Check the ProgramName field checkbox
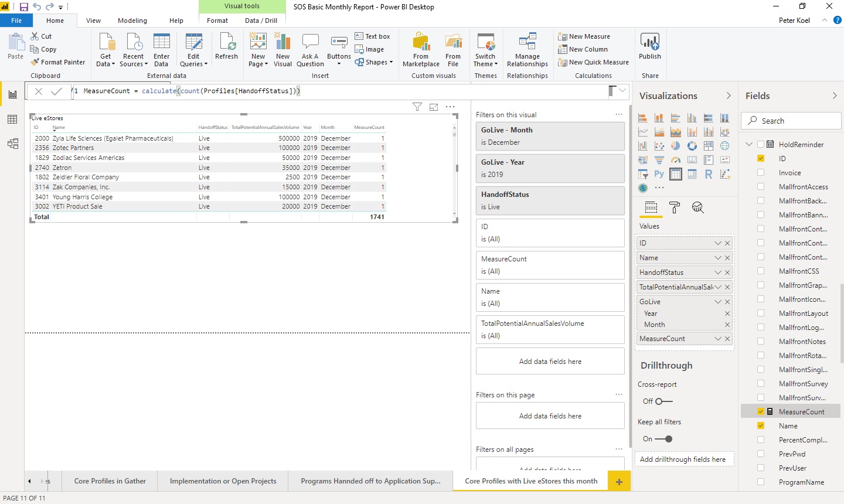This screenshot has height=504, width=844. tap(761, 482)
